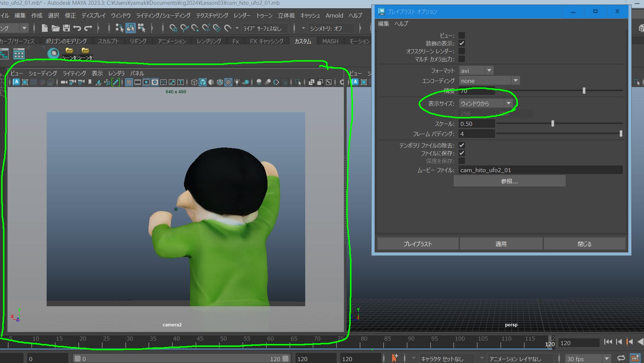This screenshot has height=363, width=644.
Task: Click wireframe cube icon in camera2 panel
Action: pos(194,82)
